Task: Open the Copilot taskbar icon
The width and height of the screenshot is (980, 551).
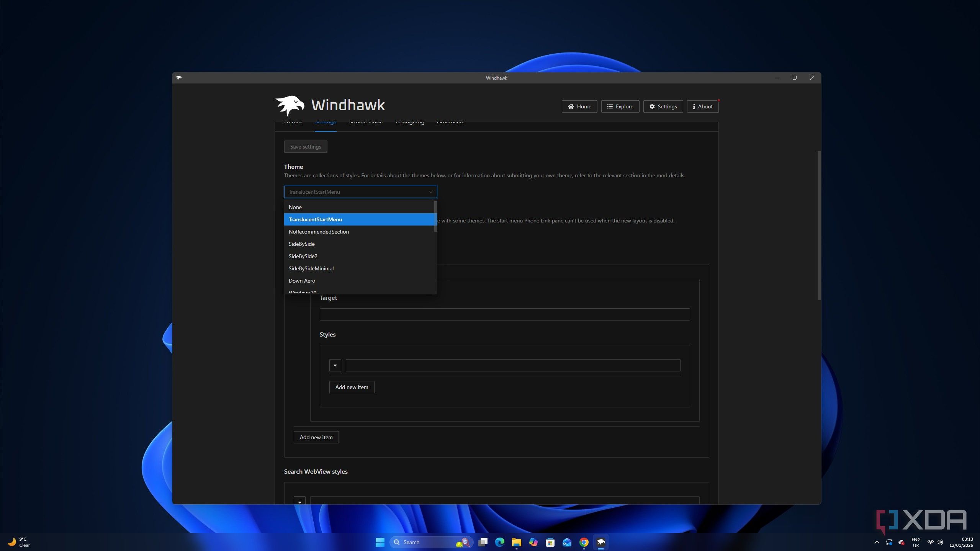Action: (x=533, y=542)
